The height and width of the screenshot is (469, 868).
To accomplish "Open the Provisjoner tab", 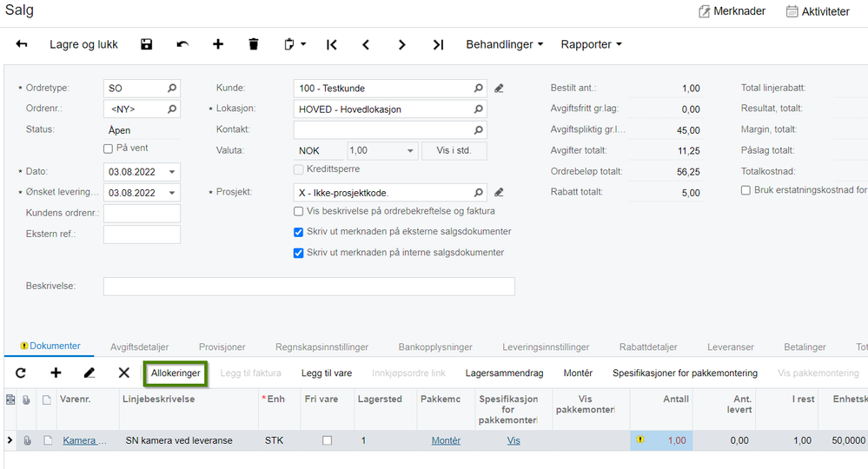I will coord(222,347).
